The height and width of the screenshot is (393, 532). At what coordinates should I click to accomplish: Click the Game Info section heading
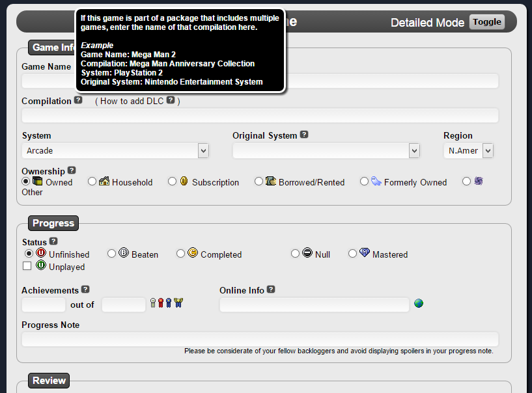53,47
